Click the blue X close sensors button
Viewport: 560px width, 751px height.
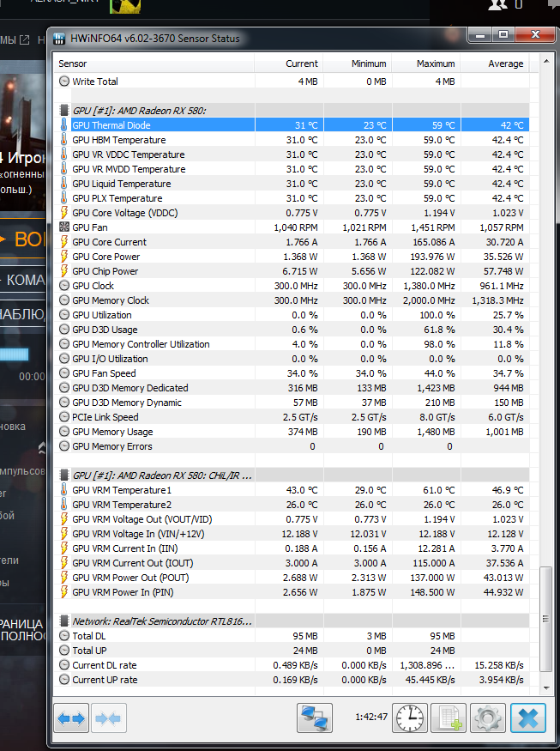(528, 718)
